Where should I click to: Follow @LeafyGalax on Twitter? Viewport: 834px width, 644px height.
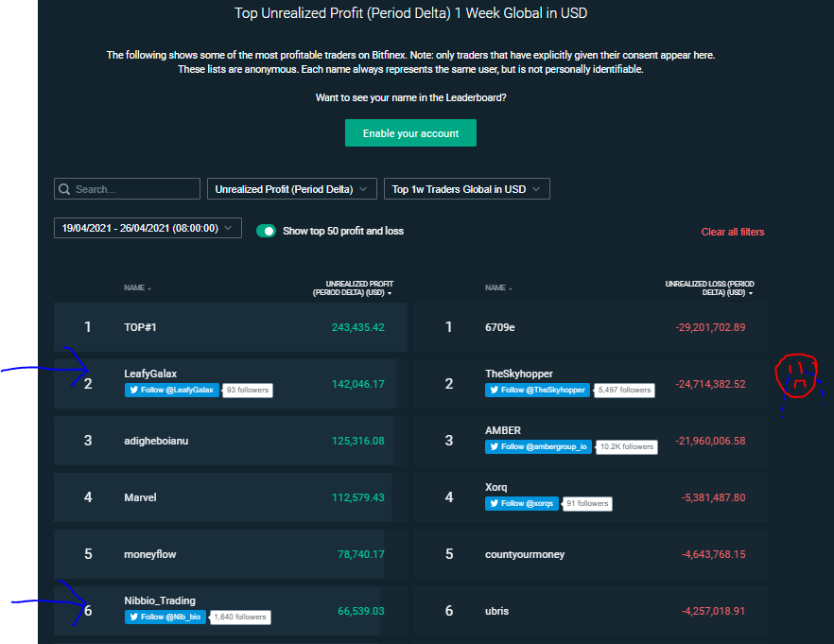(x=172, y=390)
